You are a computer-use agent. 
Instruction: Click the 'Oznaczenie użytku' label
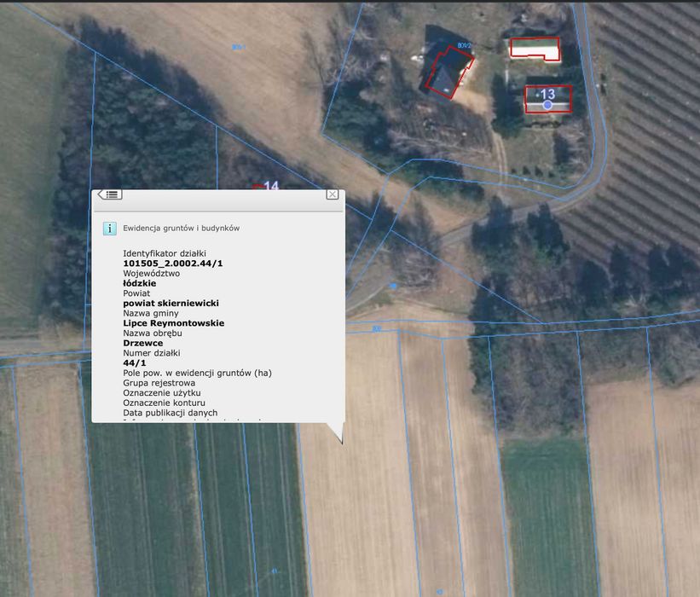click(162, 393)
